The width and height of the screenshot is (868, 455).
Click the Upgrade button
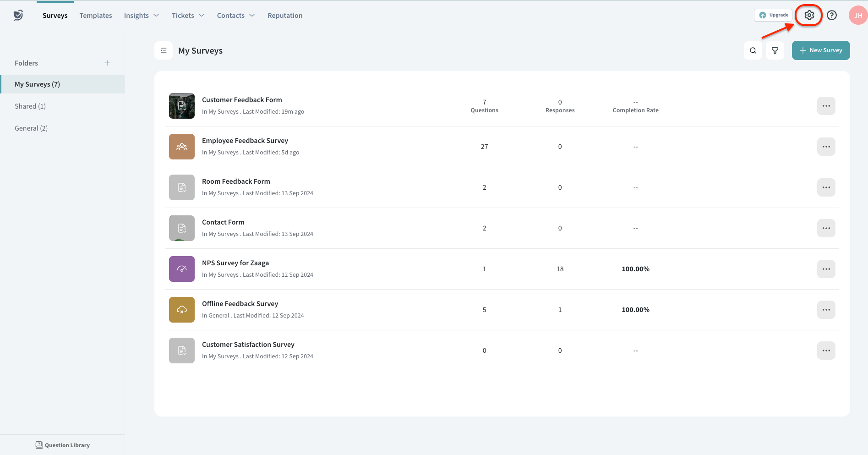coord(773,15)
